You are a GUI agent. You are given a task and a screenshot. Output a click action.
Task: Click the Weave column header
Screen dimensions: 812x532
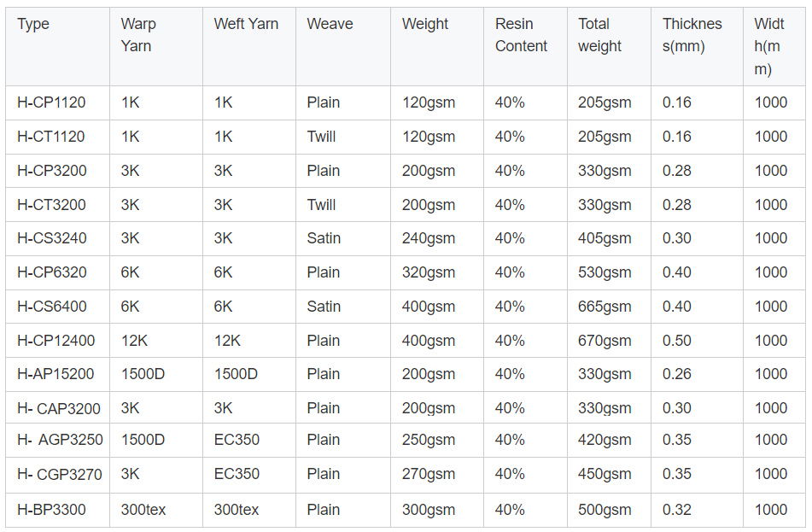(x=330, y=25)
